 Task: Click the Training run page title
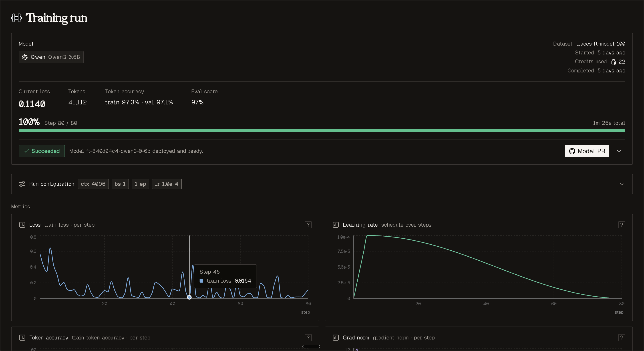pos(57,18)
